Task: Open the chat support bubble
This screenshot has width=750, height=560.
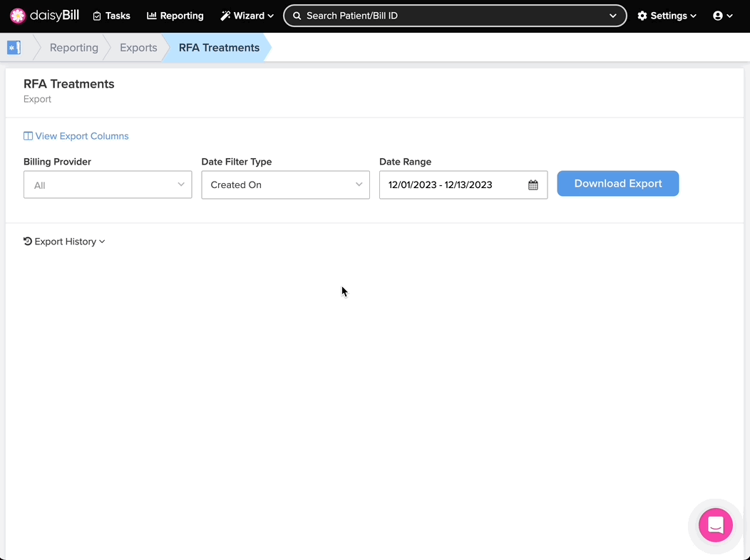Action: (715, 526)
